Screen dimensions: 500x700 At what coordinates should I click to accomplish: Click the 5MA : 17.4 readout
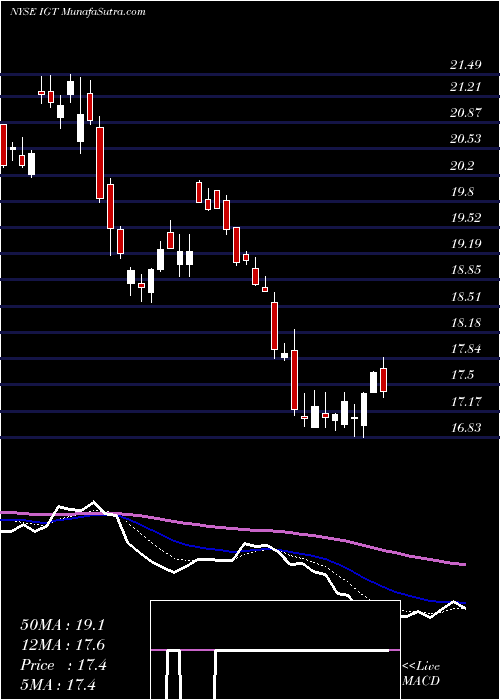58,685
